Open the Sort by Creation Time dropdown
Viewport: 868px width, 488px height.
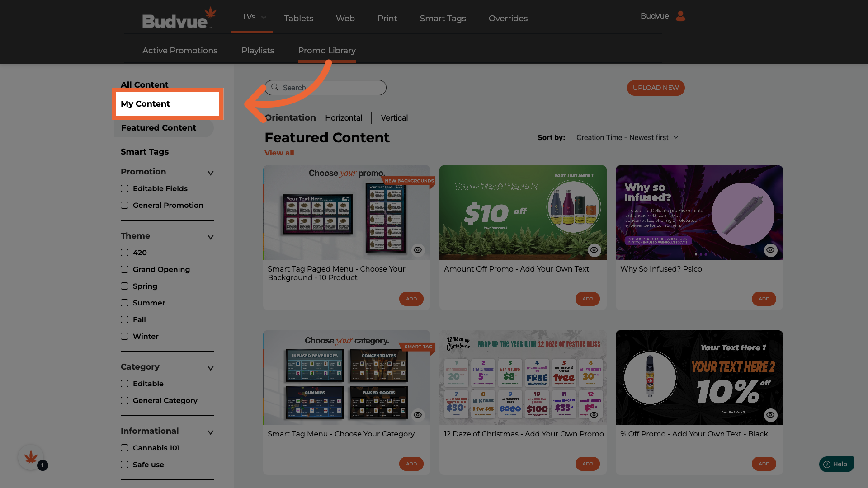pyautogui.click(x=627, y=137)
